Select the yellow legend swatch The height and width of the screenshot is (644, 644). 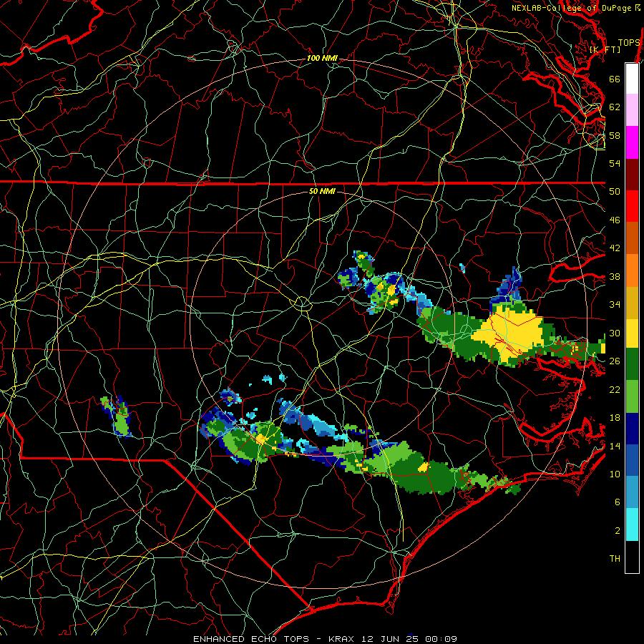point(632,333)
